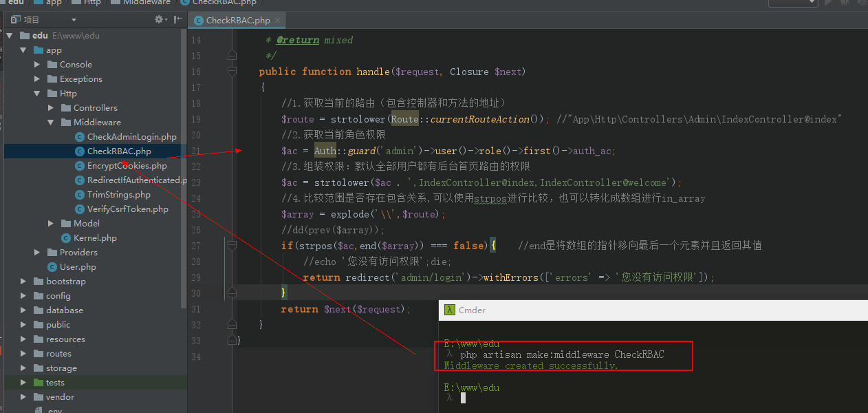The height and width of the screenshot is (413, 868).
Task: Open CheckAdminLogin.php from the project tree
Action: [x=131, y=137]
